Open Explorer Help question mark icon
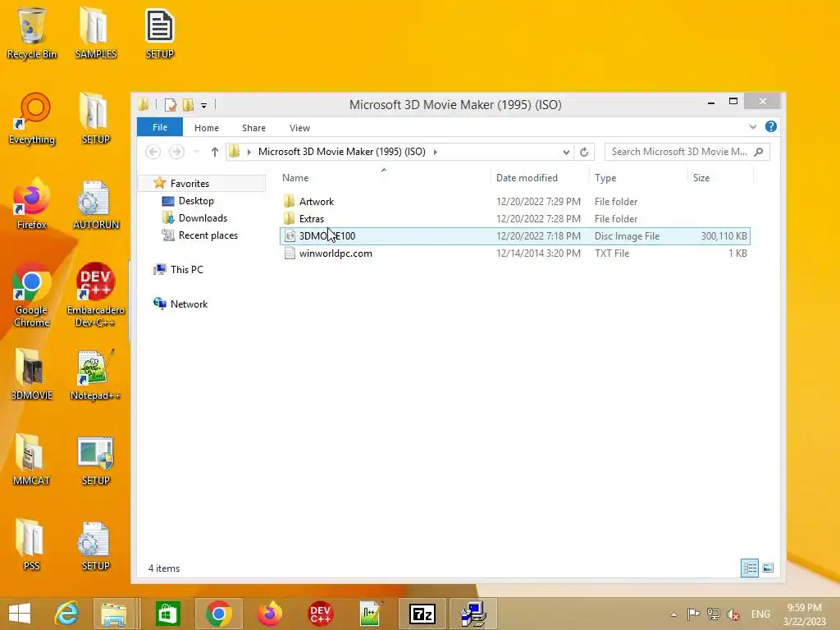 [771, 126]
